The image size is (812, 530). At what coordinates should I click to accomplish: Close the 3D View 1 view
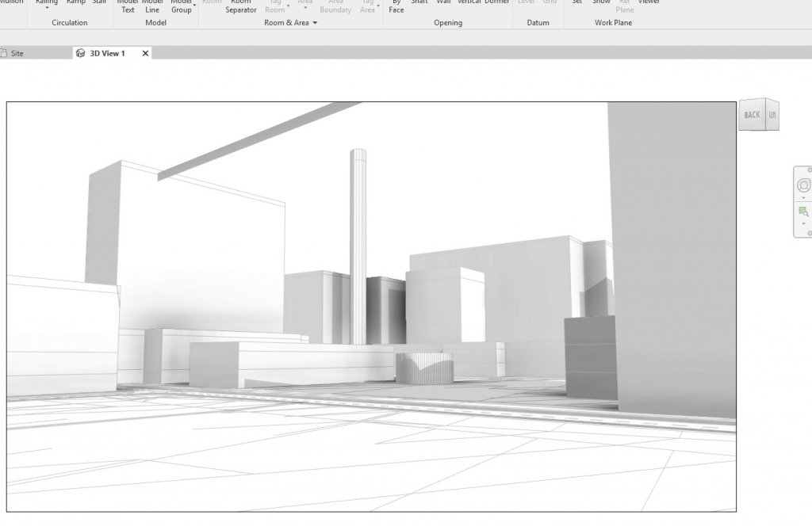point(144,53)
